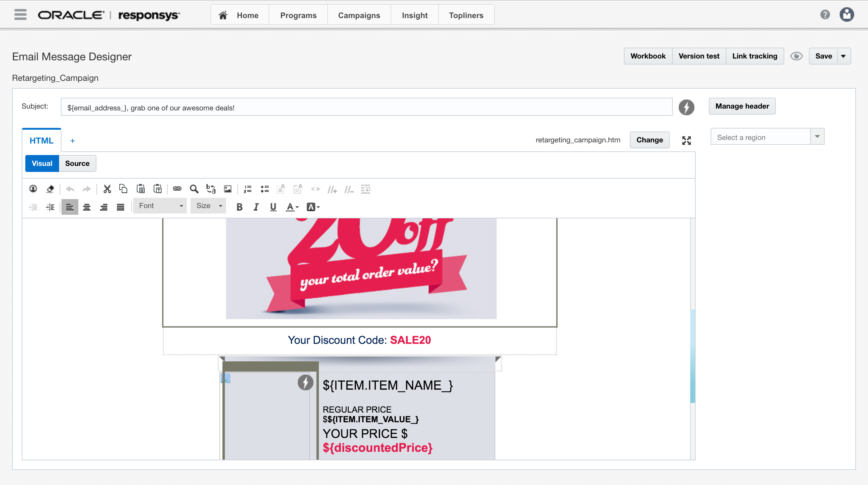Open the Size dropdown
868x485 pixels.
[x=209, y=206]
